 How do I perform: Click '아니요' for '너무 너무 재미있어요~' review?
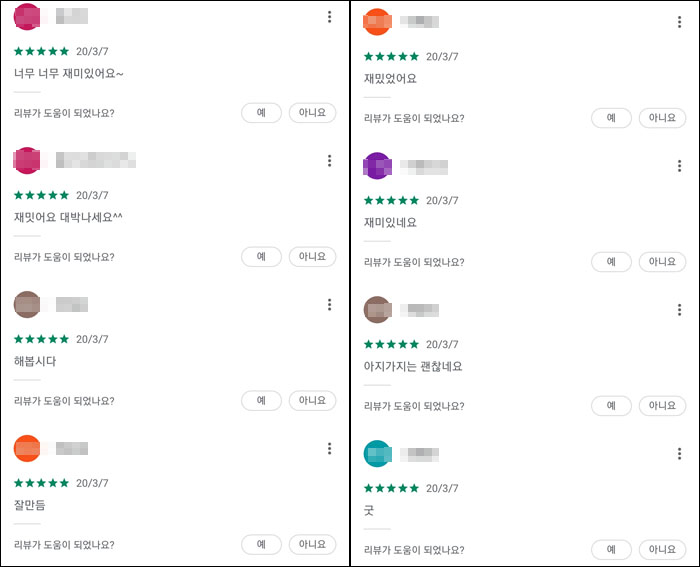pyautogui.click(x=312, y=113)
